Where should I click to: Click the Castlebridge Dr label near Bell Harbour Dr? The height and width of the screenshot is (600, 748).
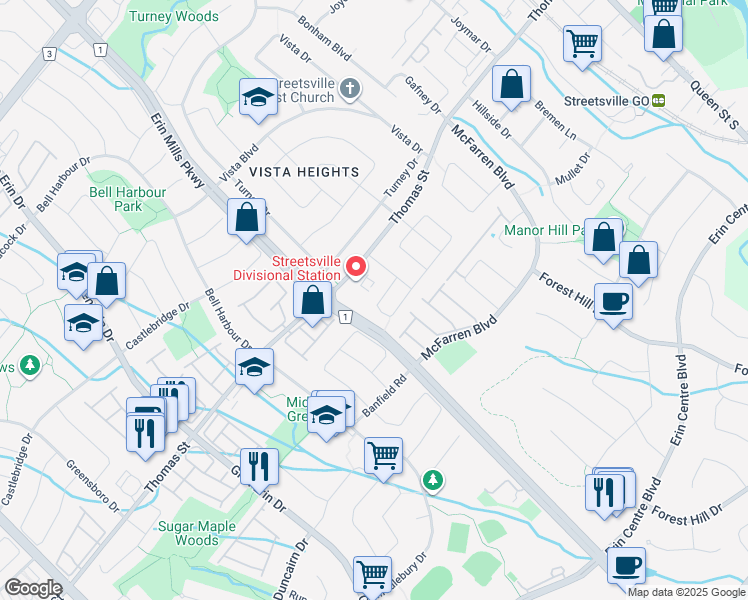158,326
